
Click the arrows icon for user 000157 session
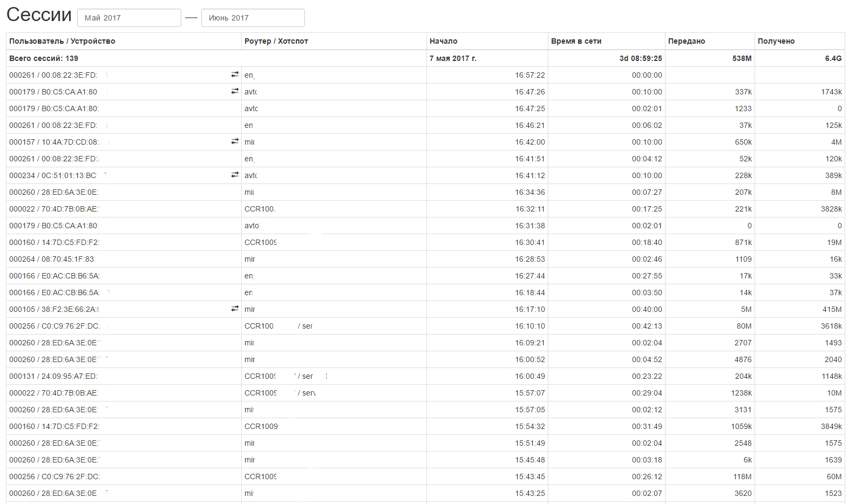coord(235,141)
